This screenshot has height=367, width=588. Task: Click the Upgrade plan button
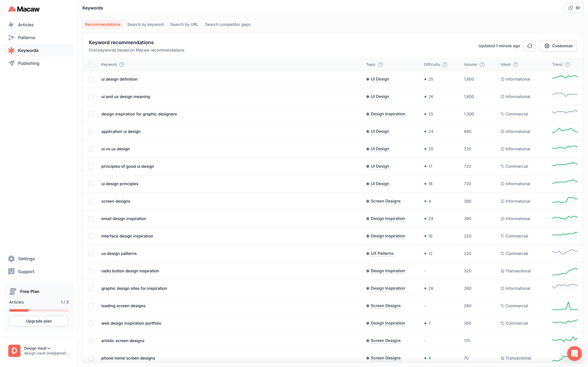(39, 321)
